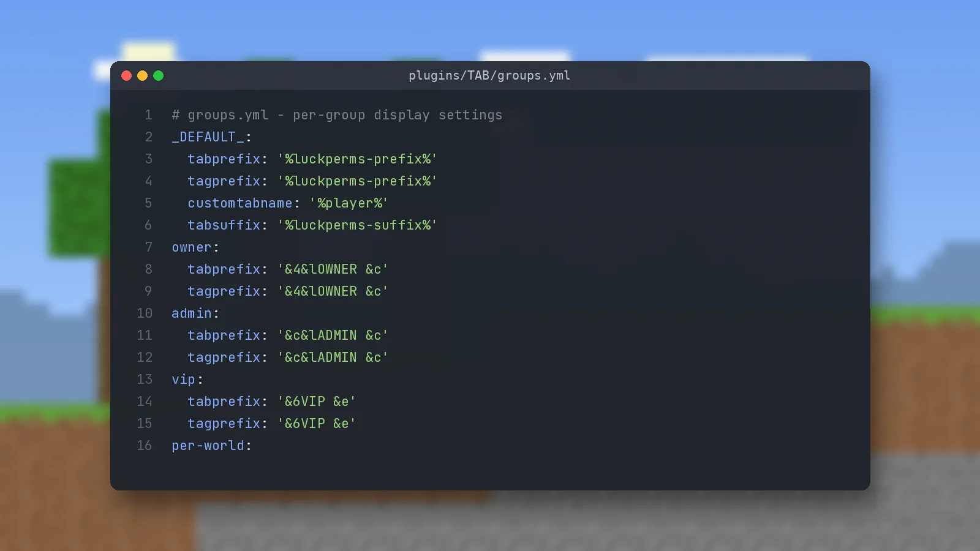
Task: Click line number 7 in gutter
Action: click(148, 247)
